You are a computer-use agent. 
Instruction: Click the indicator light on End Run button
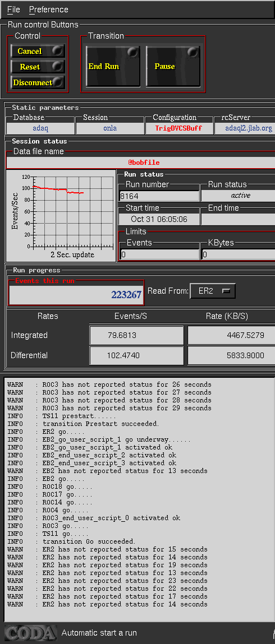point(132,52)
